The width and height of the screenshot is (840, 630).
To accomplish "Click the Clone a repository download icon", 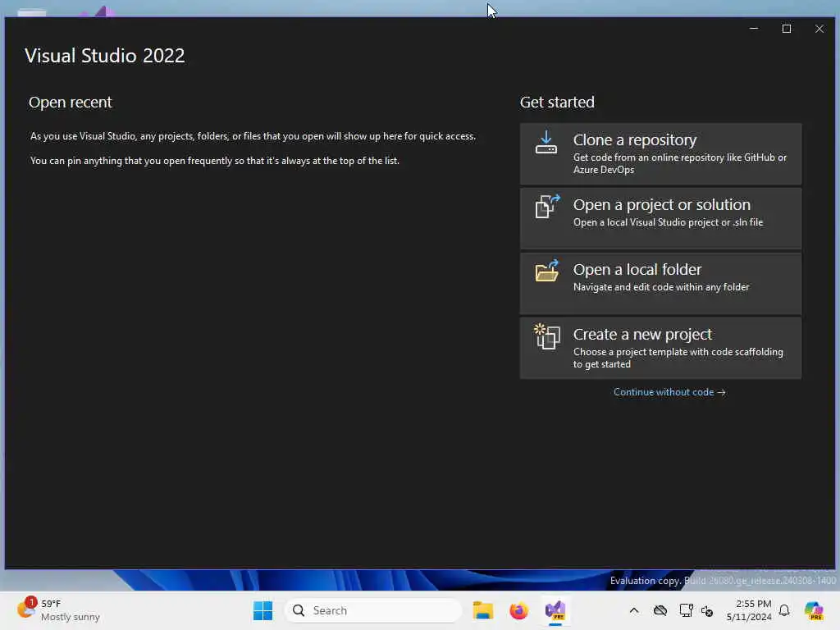I will (546, 143).
